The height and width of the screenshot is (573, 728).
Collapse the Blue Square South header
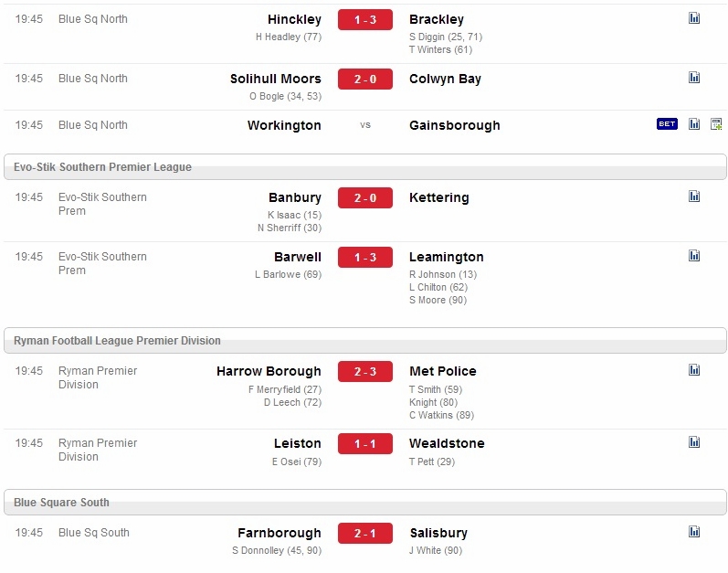(365, 502)
